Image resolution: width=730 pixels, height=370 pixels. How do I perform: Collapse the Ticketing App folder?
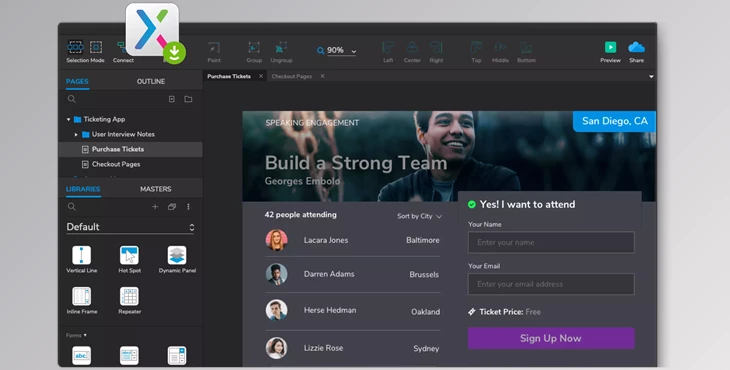coord(68,120)
